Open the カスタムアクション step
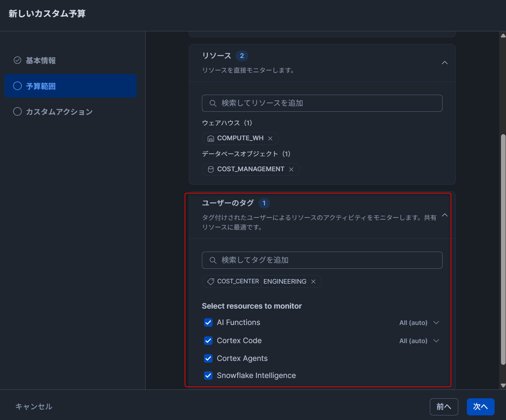The width and height of the screenshot is (506, 420). [59, 112]
